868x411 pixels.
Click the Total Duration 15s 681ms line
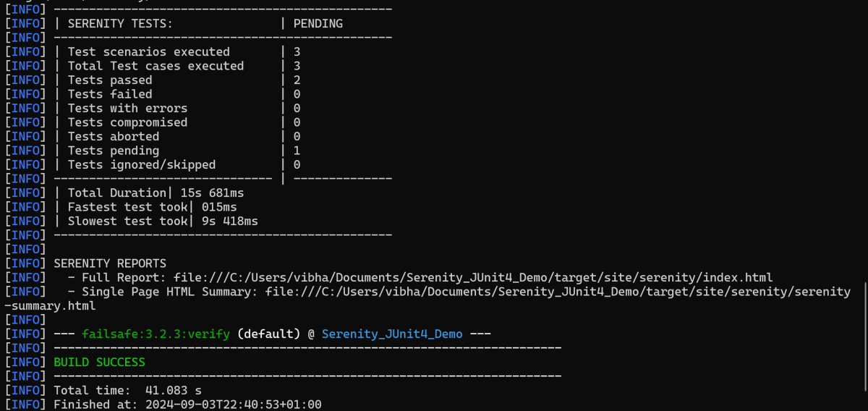coord(156,192)
